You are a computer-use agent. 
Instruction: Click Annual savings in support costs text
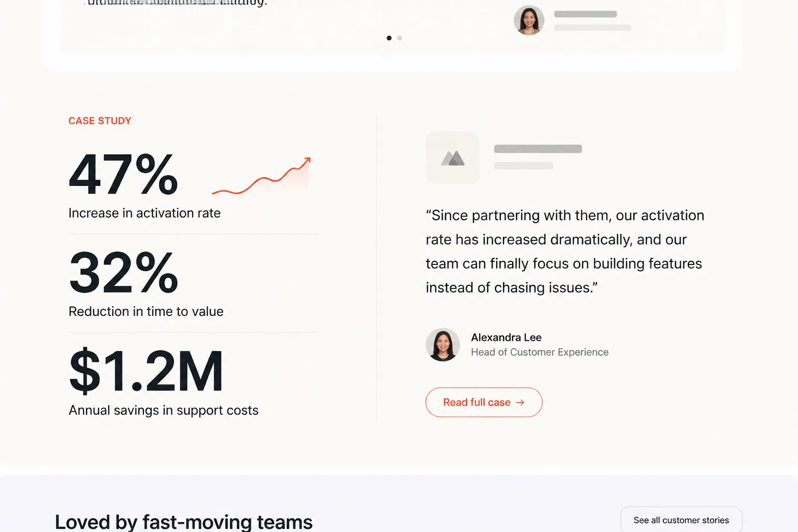tap(164, 410)
